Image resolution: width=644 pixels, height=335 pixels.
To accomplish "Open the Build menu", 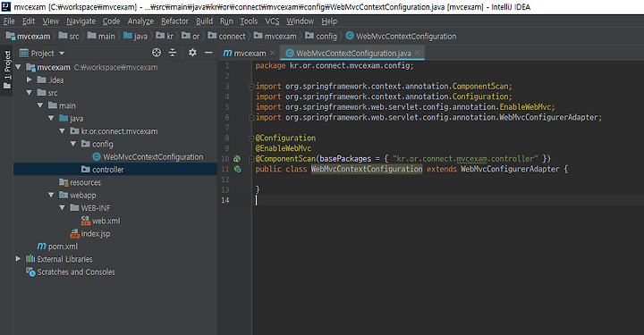I will (204, 21).
